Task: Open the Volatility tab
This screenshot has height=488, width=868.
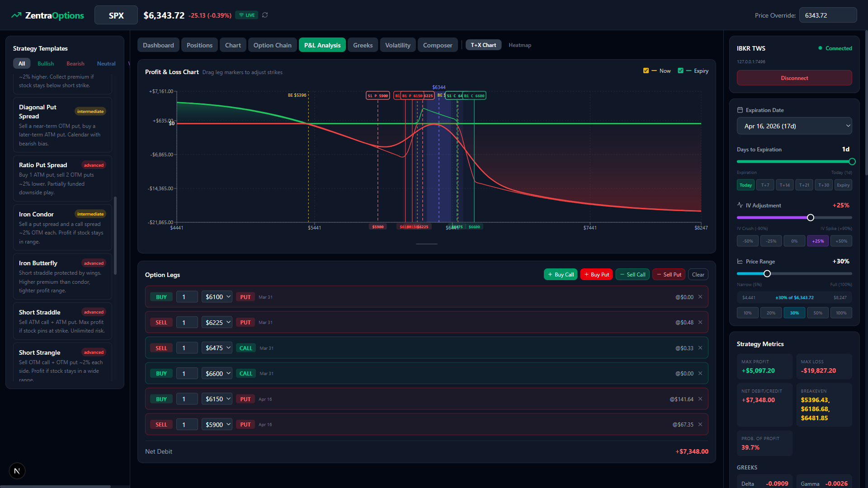Action: [x=398, y=45]
